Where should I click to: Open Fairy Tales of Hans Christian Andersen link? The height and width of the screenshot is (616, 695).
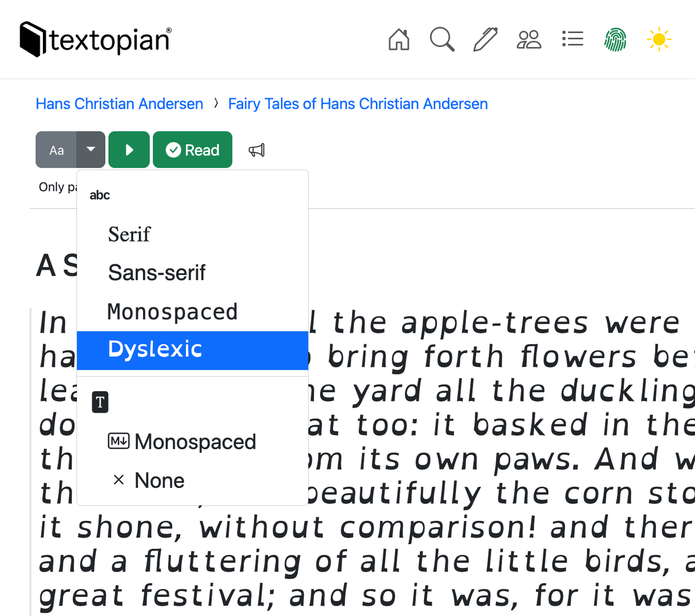tap(358, 104)
